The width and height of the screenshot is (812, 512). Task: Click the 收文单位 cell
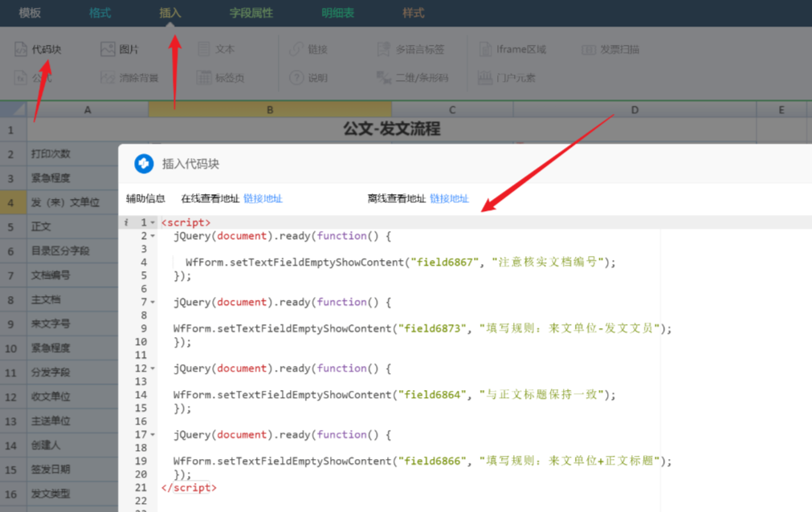coord(72,396)
